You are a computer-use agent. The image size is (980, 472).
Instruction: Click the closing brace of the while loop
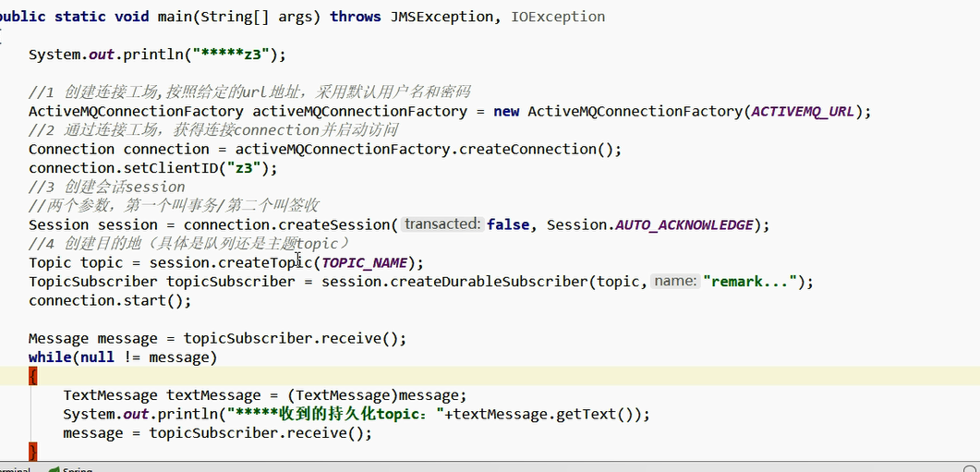point(33,452)
